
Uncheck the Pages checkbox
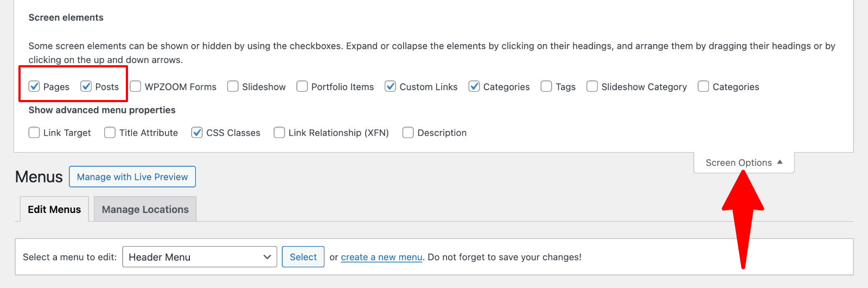coord(34,86)
